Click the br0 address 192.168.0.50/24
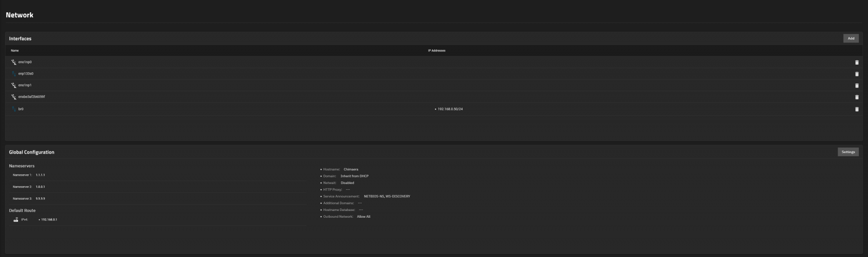This screenshot has width=868, height=257. tap(450, 109)
